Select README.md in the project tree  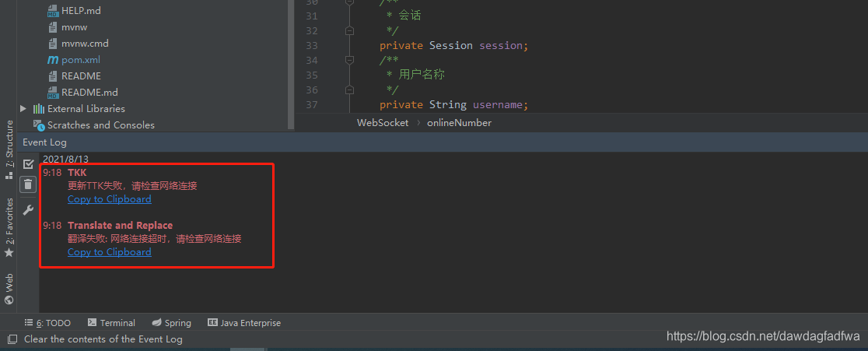point(89,92)
